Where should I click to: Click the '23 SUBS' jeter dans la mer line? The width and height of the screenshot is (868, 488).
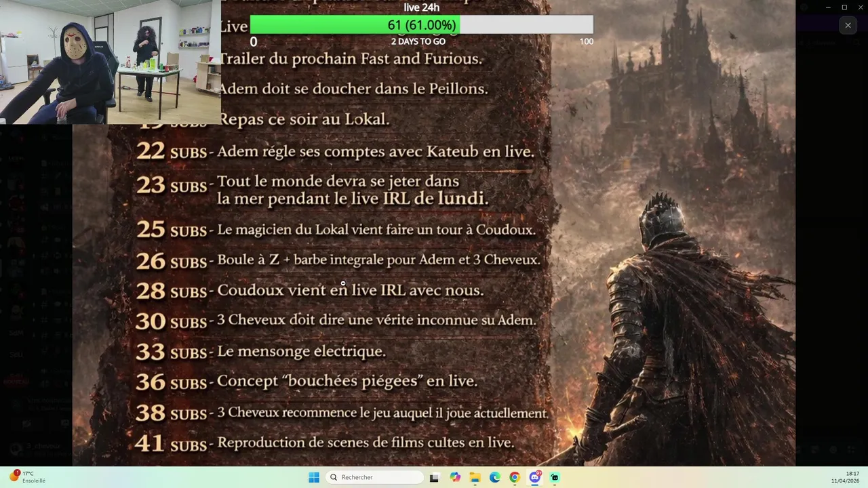coord(312,190)
